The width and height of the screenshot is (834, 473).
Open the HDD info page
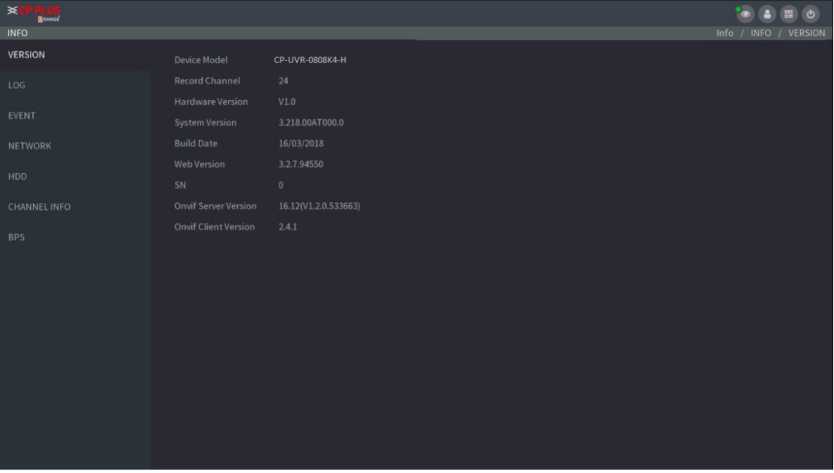(18, 176)
